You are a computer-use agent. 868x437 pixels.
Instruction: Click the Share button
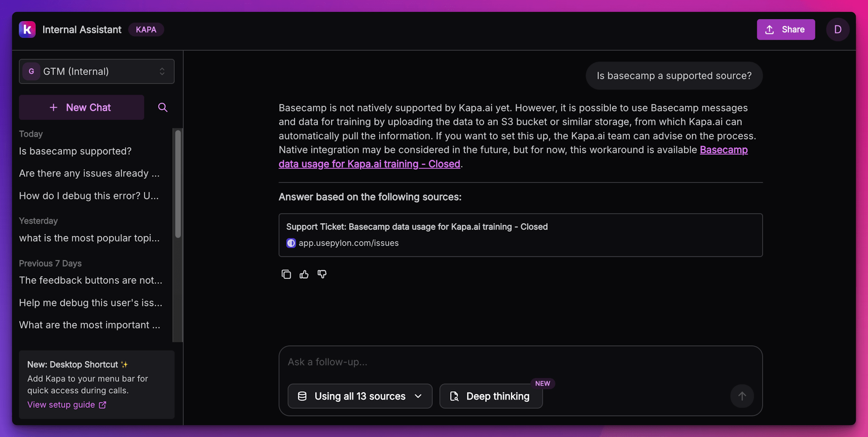[x=786, y=30]
